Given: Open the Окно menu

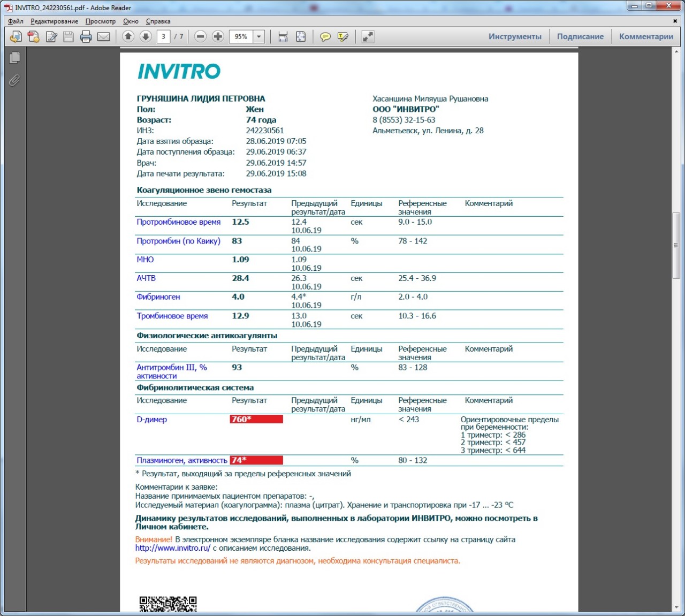Looking at the screenshot, I should point(131,21).
